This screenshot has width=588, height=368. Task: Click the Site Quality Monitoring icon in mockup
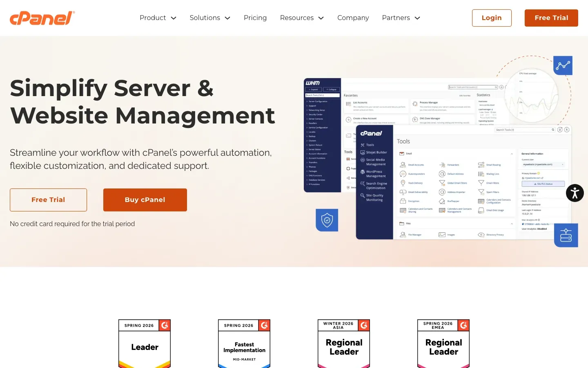tap(362, 195)
